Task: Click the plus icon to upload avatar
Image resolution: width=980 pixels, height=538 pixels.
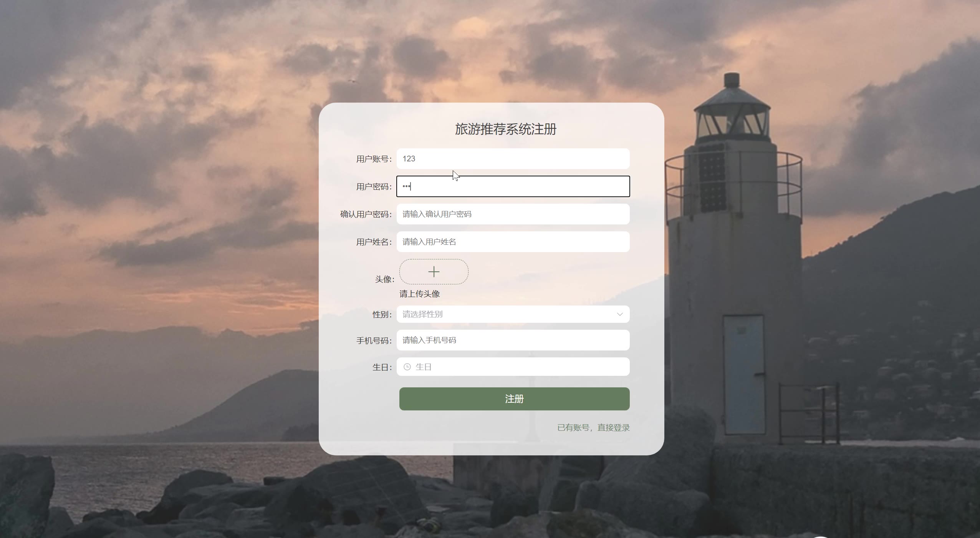Action: [434, 272]
